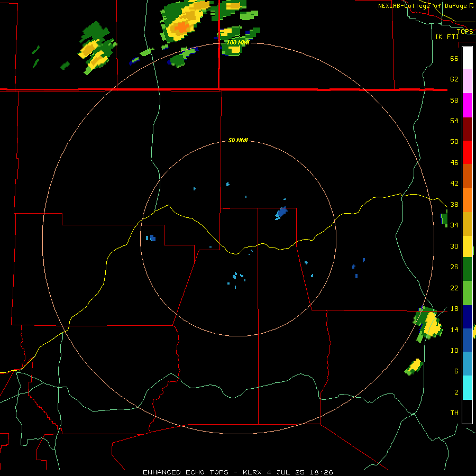Viewport: 476px width, 476px height.
Task: Pick the dark green legend swatch
Action: [x=467, y=269]
